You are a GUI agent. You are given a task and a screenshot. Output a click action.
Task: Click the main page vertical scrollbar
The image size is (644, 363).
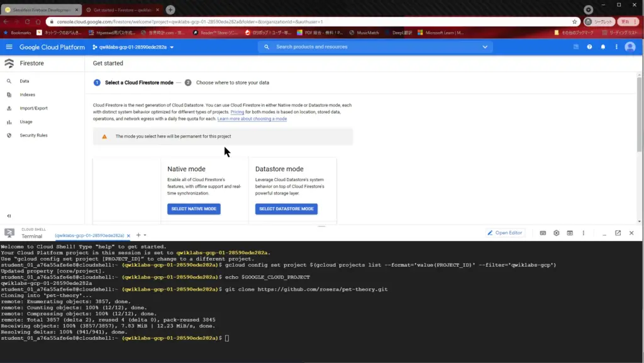(640, 115)
